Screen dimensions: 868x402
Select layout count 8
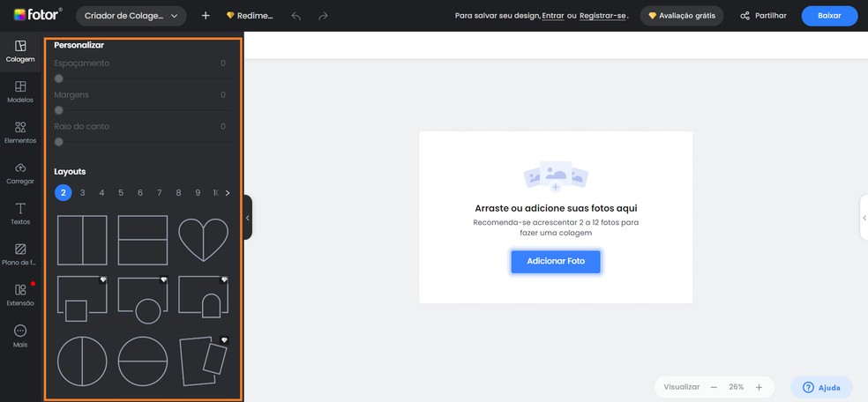coord(178,192)
